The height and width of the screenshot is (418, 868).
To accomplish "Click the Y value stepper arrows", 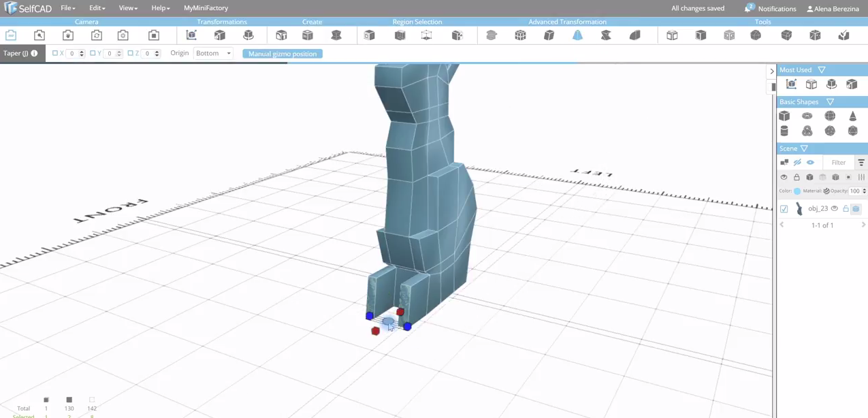I will (x=119, y=53).
